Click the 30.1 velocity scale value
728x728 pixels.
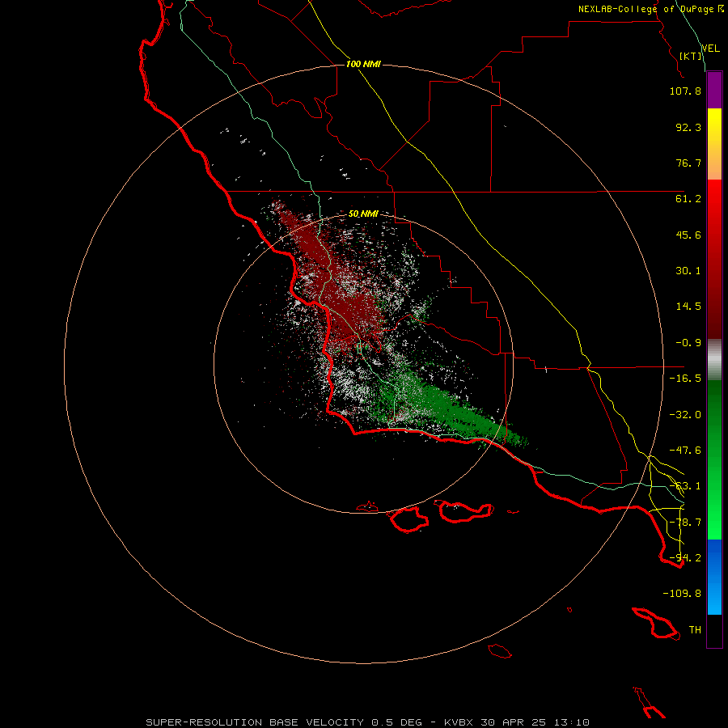coord(688,271)
